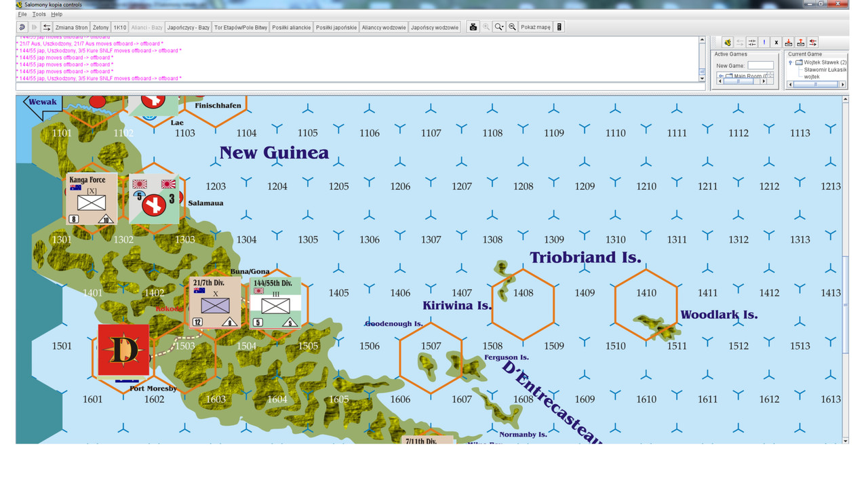Click the camera snapshot icon in toolbar
Screen dimensions: 868x497
click(x=473, y=27)
